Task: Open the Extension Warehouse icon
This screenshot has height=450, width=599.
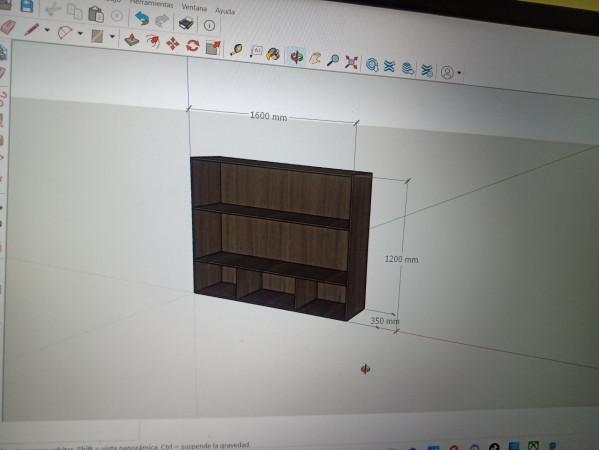Action: [389, 66]
